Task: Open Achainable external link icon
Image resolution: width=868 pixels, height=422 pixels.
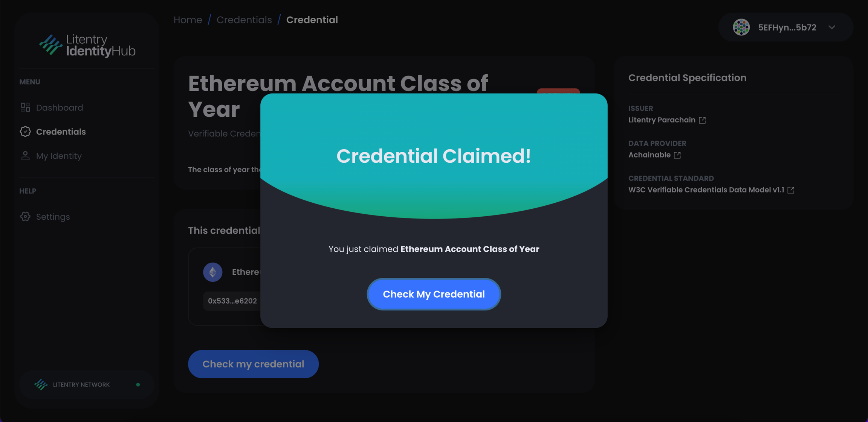Action: 677,155
